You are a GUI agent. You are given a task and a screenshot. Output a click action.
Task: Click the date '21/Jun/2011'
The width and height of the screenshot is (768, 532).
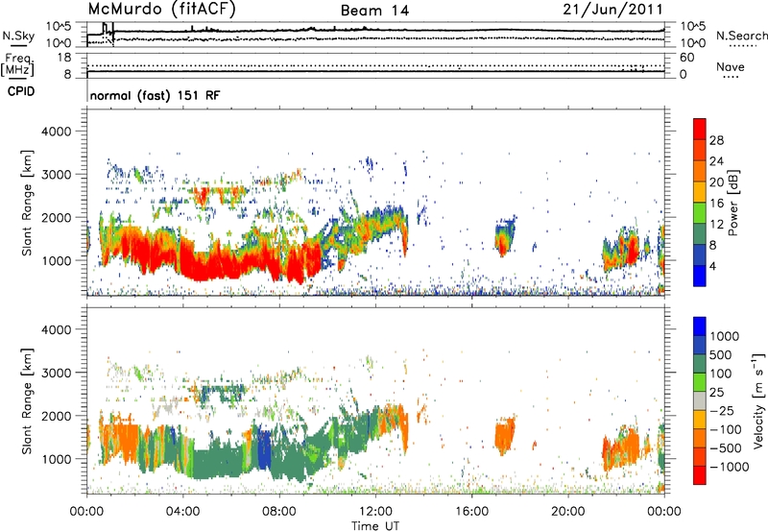tap(612, 9)
